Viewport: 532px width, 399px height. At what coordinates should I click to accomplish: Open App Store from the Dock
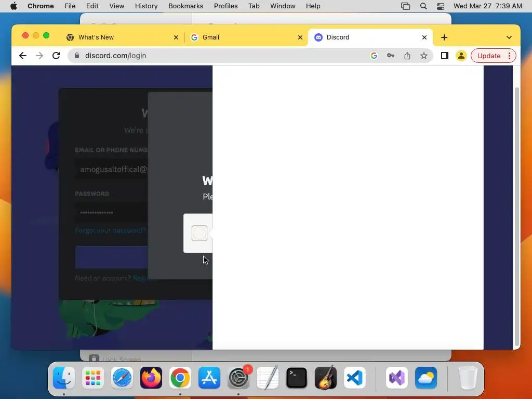coord(209,378)
